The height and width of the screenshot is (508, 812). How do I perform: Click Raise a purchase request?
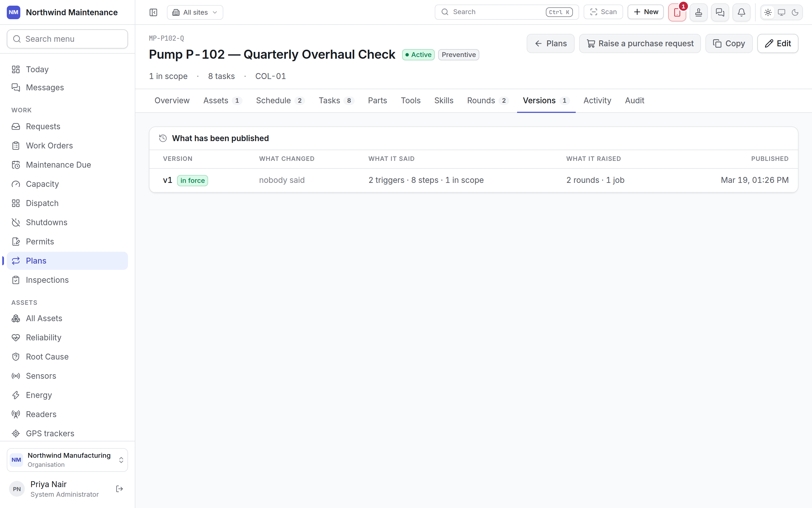point(640,43)
